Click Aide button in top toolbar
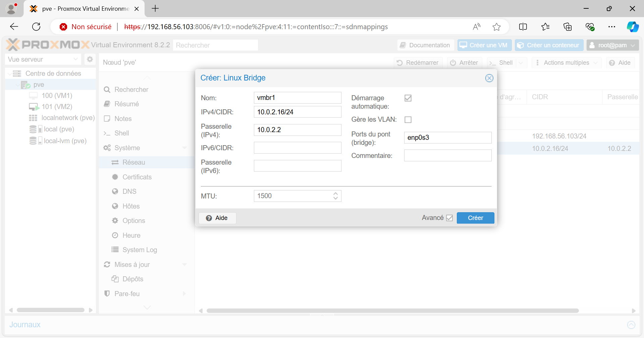The image size is (644, 338). click(620, 63)
